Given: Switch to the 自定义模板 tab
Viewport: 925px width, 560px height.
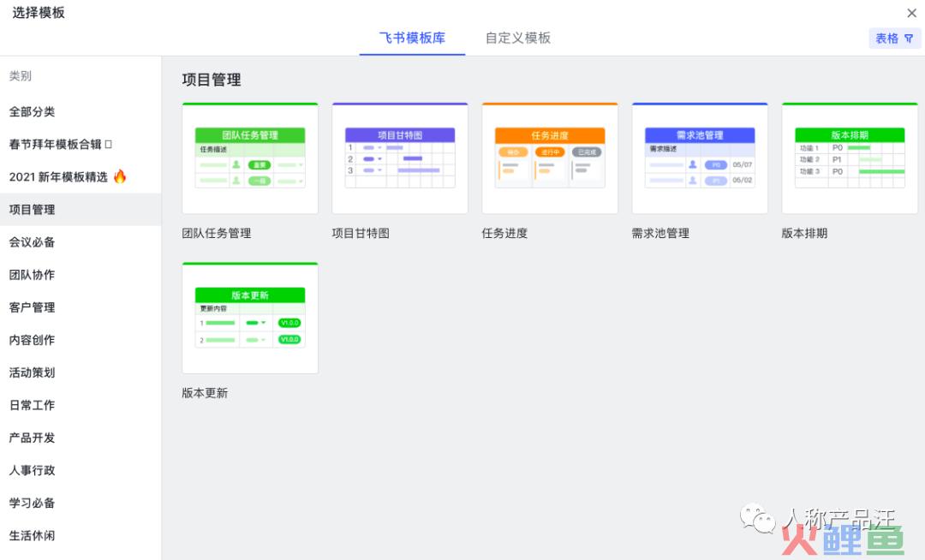Looking at the screenshot, I should coord(518,39).
